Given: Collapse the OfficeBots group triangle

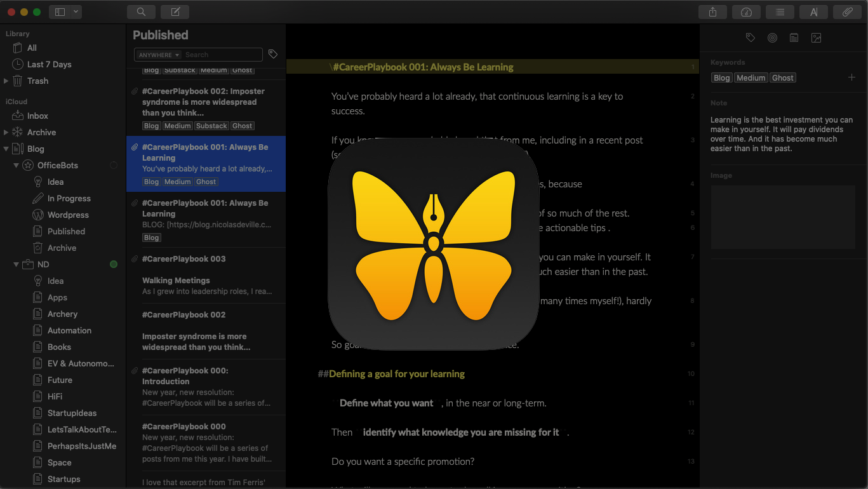Looking at the screenshot, I should coord(16,165).
